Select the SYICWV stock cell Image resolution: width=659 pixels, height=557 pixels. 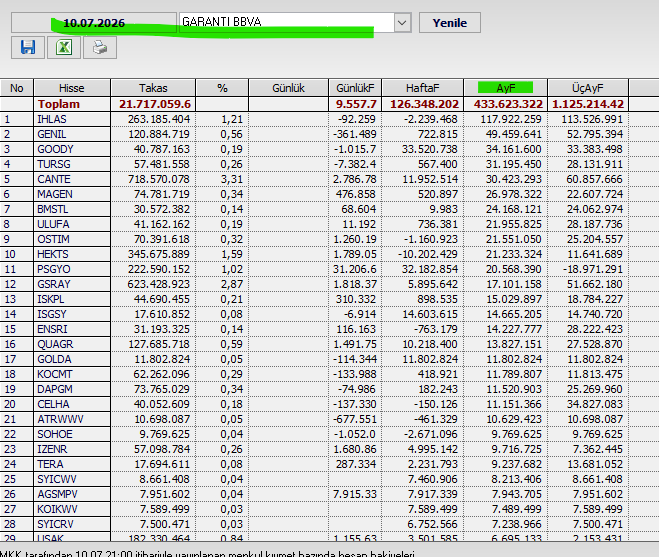coord(72,479)
